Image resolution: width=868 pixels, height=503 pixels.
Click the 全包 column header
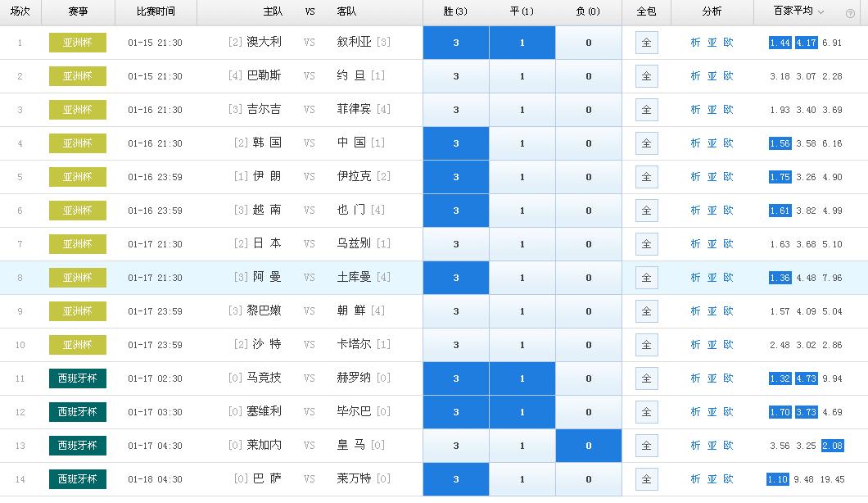point(646,11)
